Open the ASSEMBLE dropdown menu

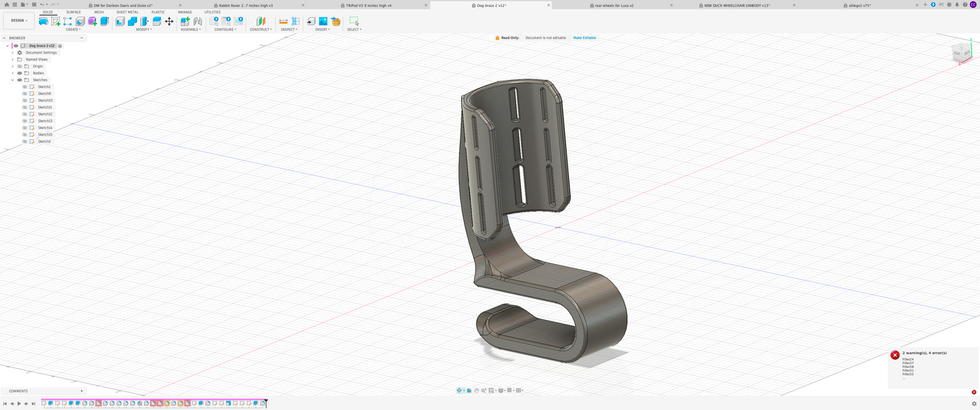(x=191, y=29)
